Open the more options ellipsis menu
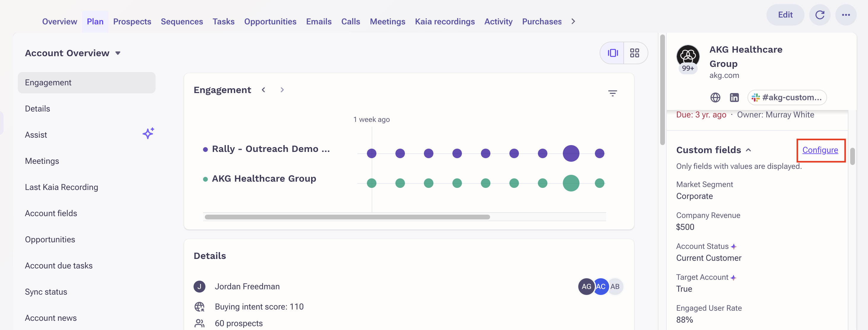 coord(846,15)
